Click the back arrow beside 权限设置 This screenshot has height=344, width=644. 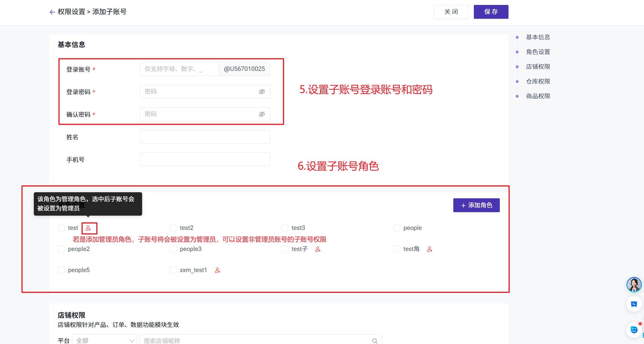(x=52, y=12)
